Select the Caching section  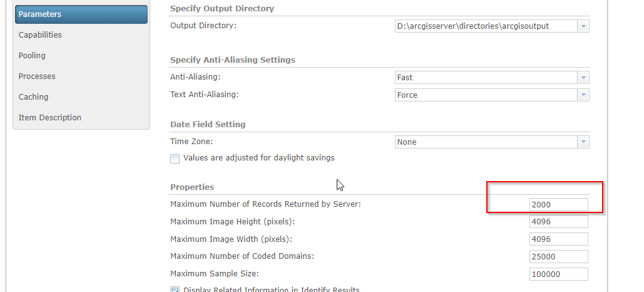pyautogui.click(x=33, y=97)
